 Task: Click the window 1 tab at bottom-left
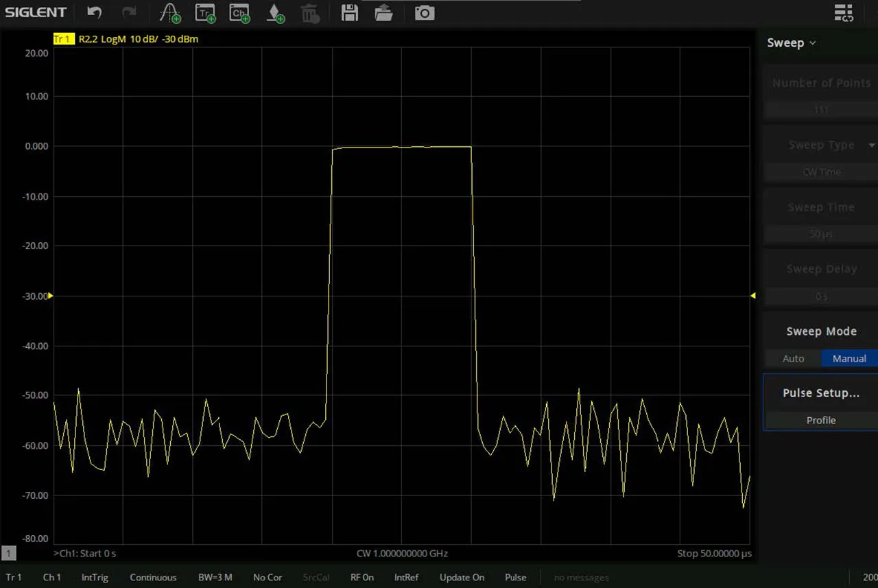coord(9,553)
